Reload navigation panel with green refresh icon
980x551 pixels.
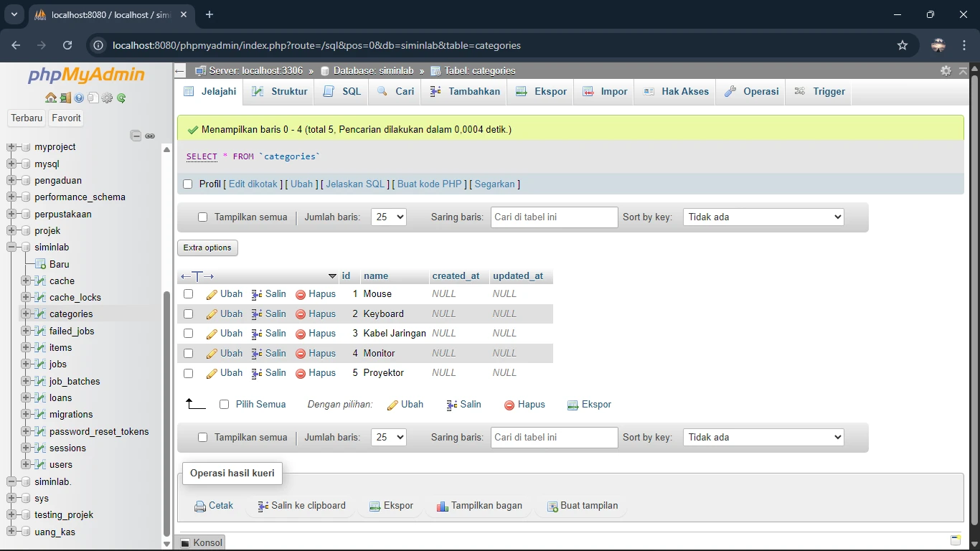point(121,98)
